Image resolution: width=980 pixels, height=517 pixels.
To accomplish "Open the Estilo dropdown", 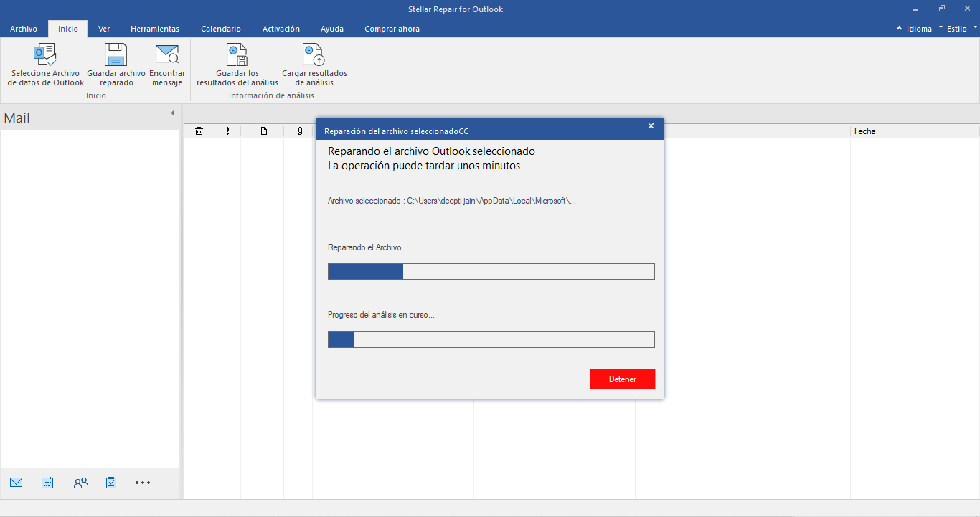I will point(957,29).
